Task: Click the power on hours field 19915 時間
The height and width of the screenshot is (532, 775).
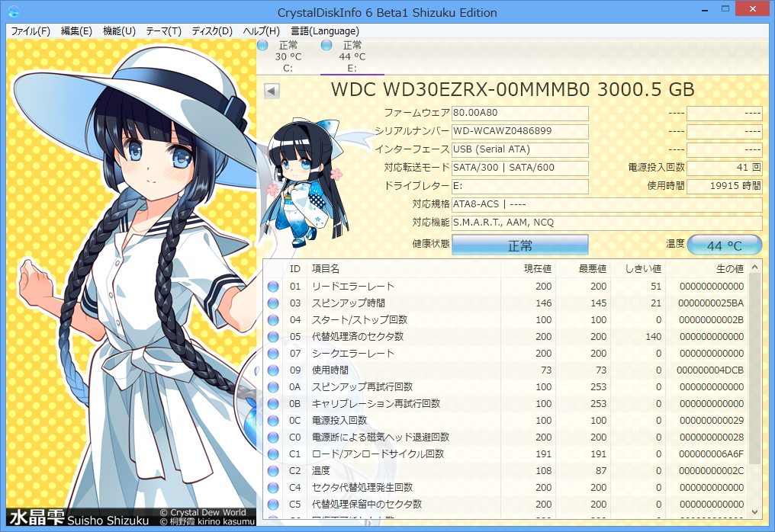Action: point(724,186)
